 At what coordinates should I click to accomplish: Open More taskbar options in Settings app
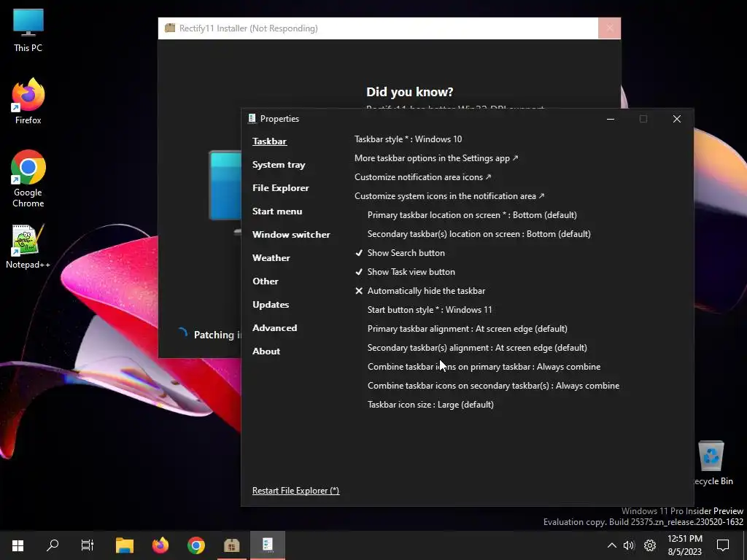click(436, 158)
